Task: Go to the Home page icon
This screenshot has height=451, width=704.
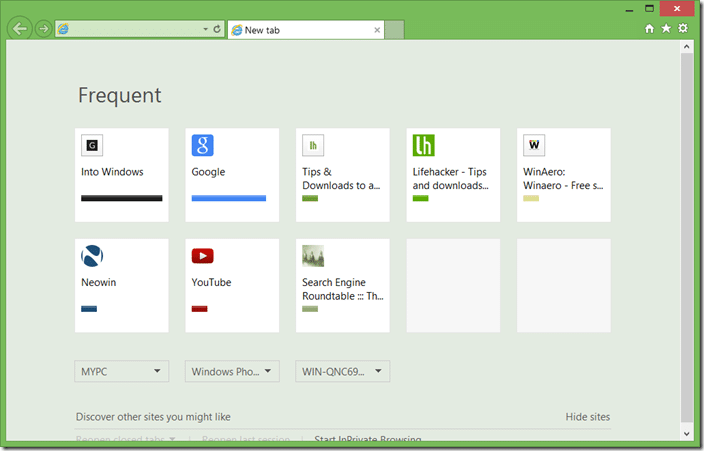Action: [x=649, y=29]
